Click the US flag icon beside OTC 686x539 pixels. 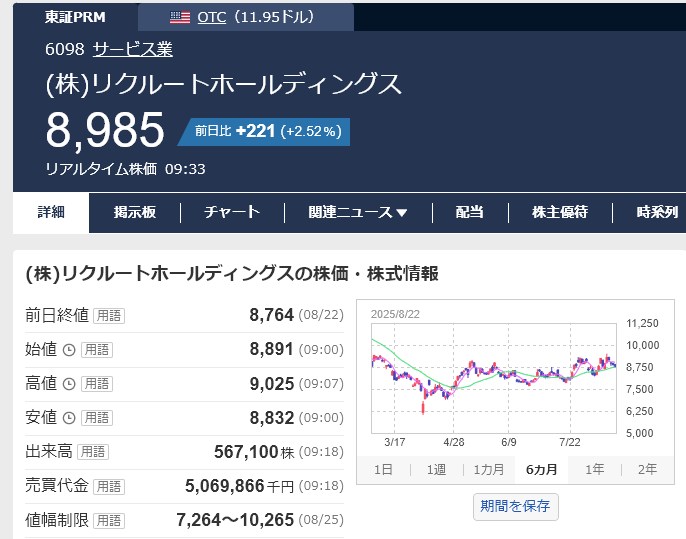tap(180, 17)
